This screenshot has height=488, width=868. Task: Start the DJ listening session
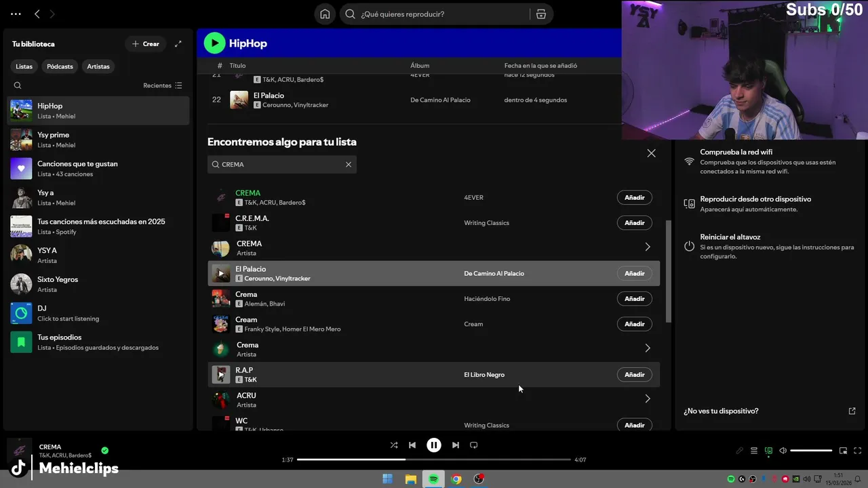98,313
